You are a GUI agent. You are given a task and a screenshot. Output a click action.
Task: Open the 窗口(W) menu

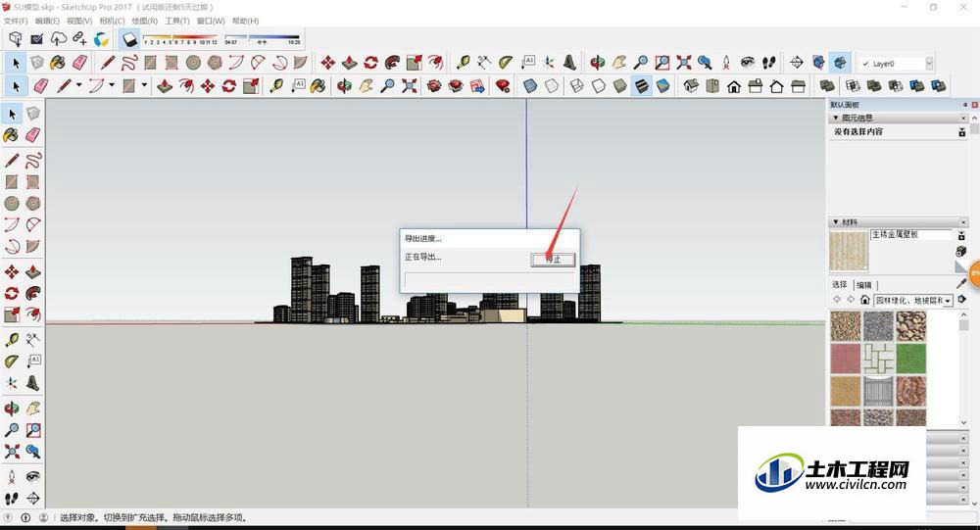[211, 22]
